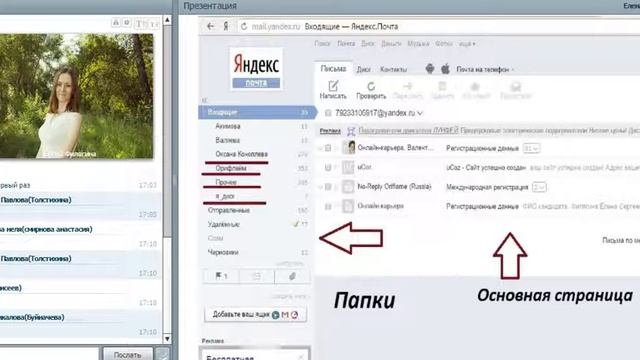
Task: Open the Входящие folder
Action: 257,112
